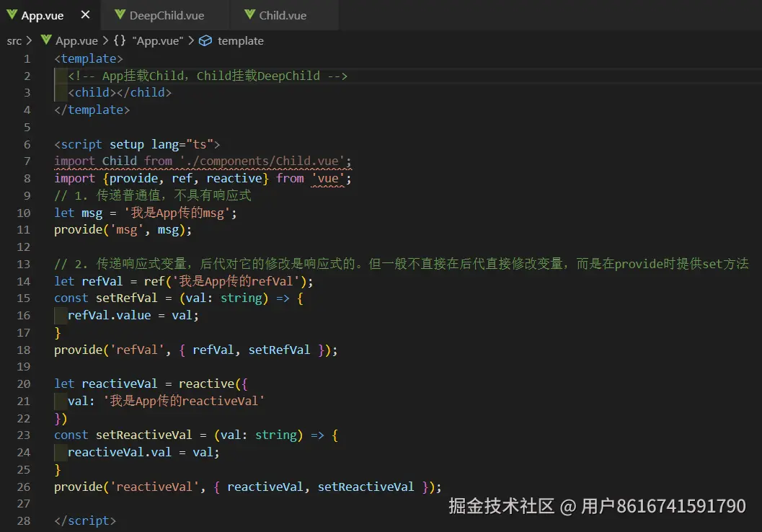Click the Vue icon on Child.vue tab
762x532 pixels.
tap(249, 14)
